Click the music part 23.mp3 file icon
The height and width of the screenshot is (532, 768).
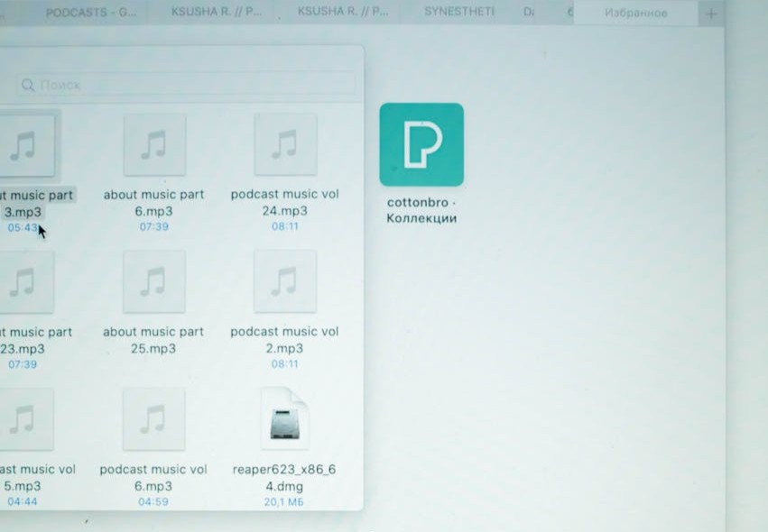click(24, 282)
